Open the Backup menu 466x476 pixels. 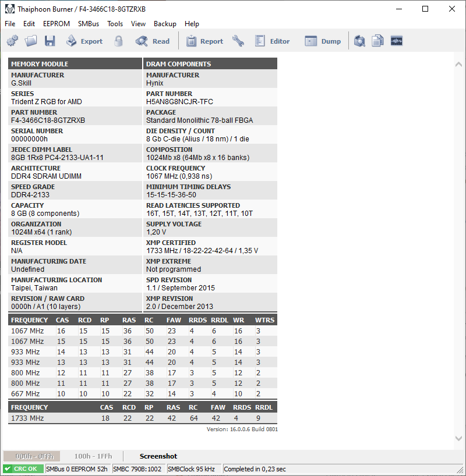(x=165, y=24)
